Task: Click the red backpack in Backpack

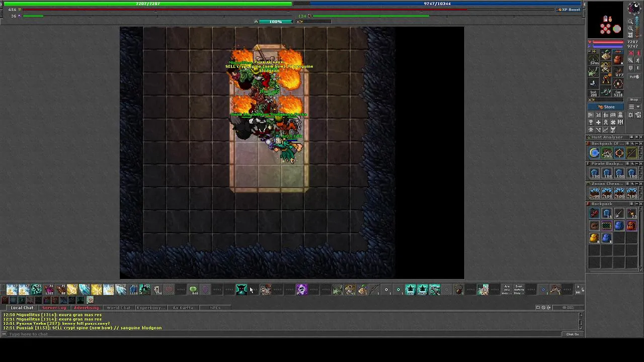Action: pyautogui.click(x=631, y=226)
